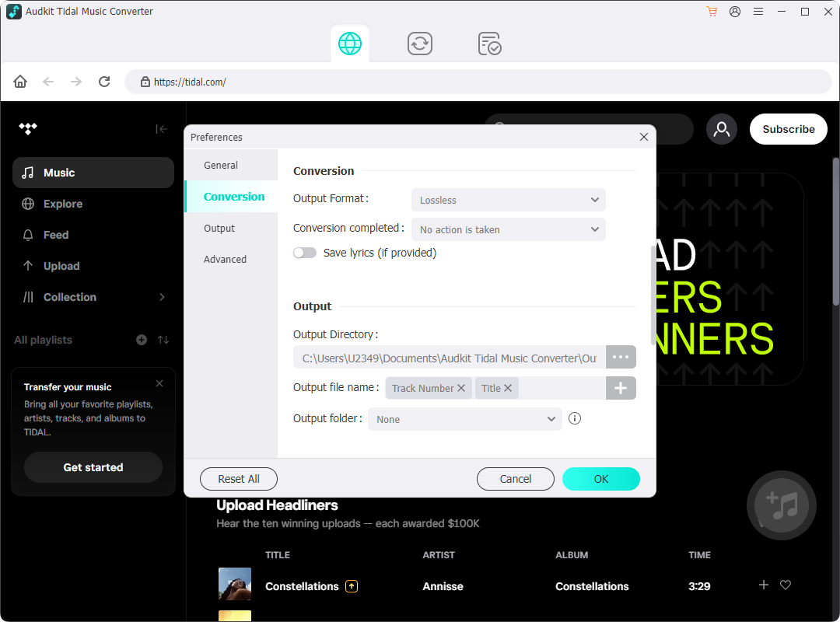
Task: Create a new playlist with plus icon
Action: (x=142, y=340)
